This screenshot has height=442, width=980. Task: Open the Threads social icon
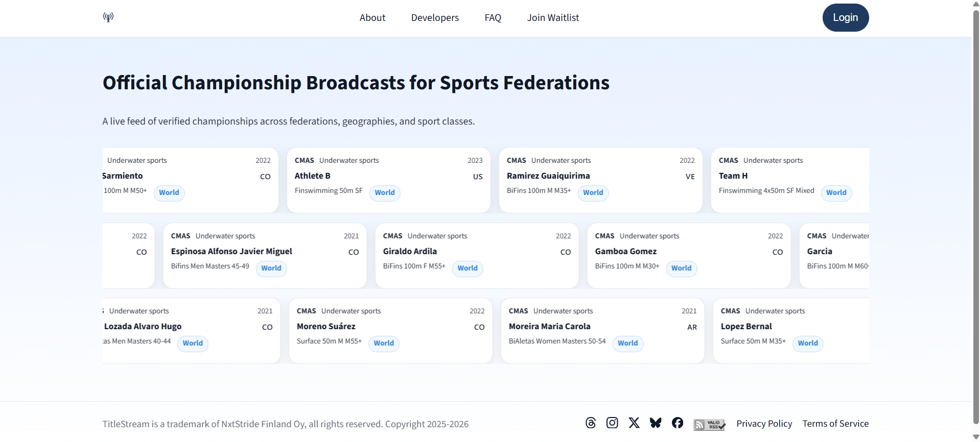coord(591,423)
